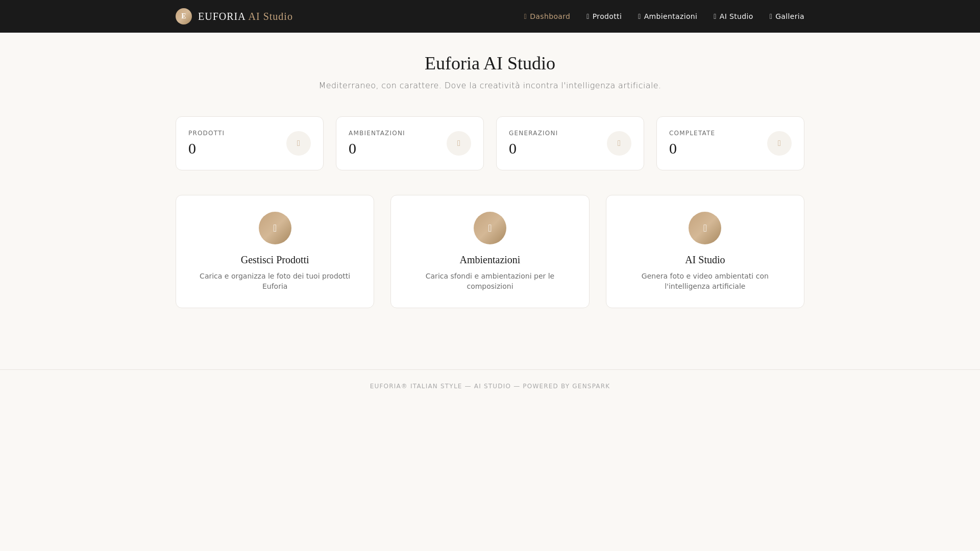
Task: Open the Gestisci Prodotti card title
Action: (x=275, y=260)
